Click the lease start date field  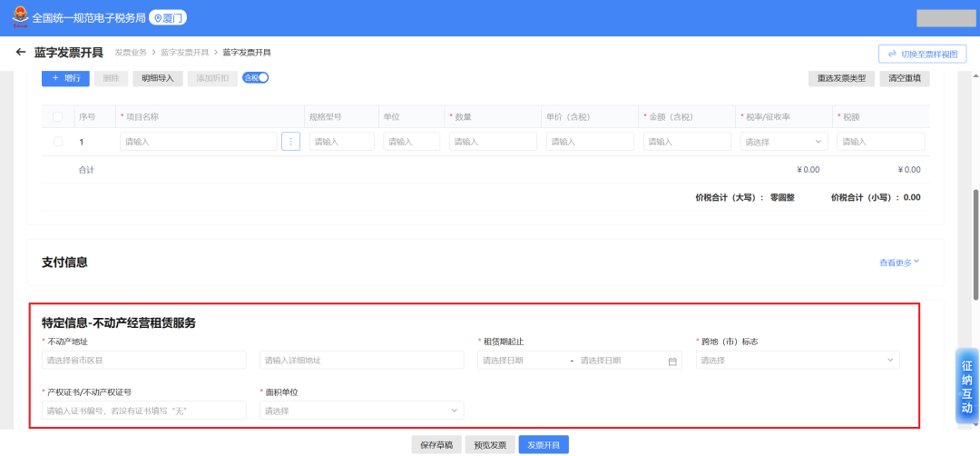click(x=522, y=361)
